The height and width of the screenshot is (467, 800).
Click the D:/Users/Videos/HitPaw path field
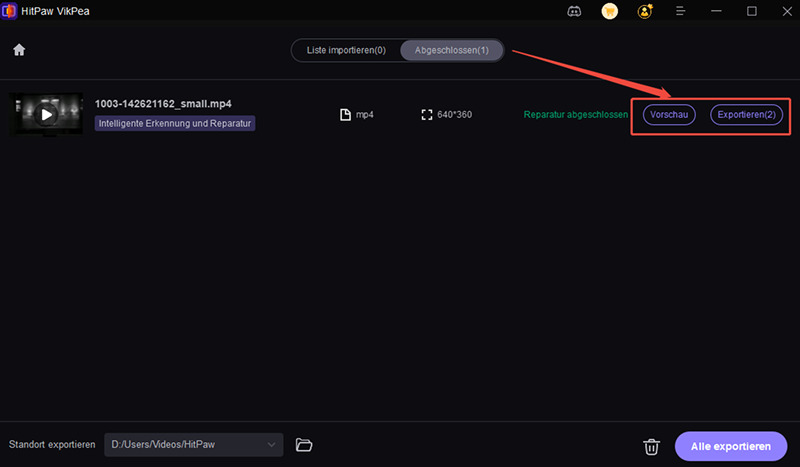point(194,445)
